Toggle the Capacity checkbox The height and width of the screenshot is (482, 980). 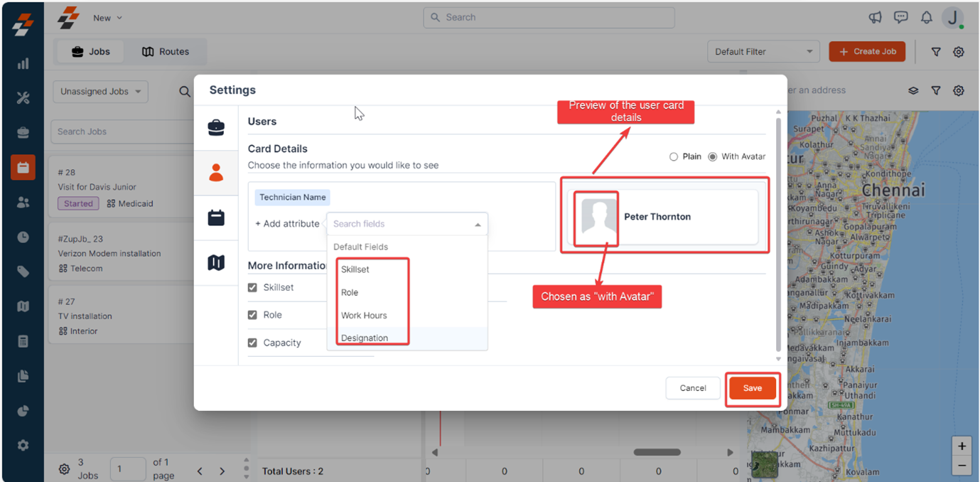point(252,343)
